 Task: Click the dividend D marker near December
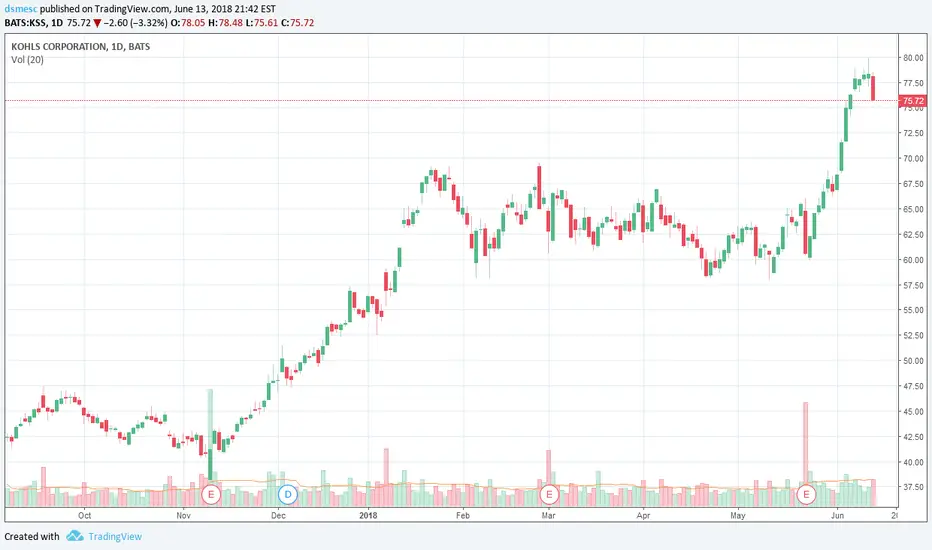tap(288, 494)
